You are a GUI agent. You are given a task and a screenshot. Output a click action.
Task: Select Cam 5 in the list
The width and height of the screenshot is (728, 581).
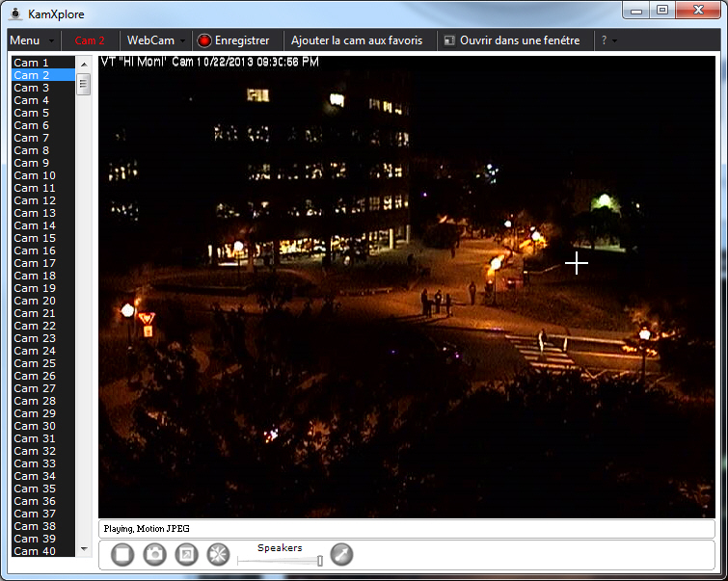(43, 113)
